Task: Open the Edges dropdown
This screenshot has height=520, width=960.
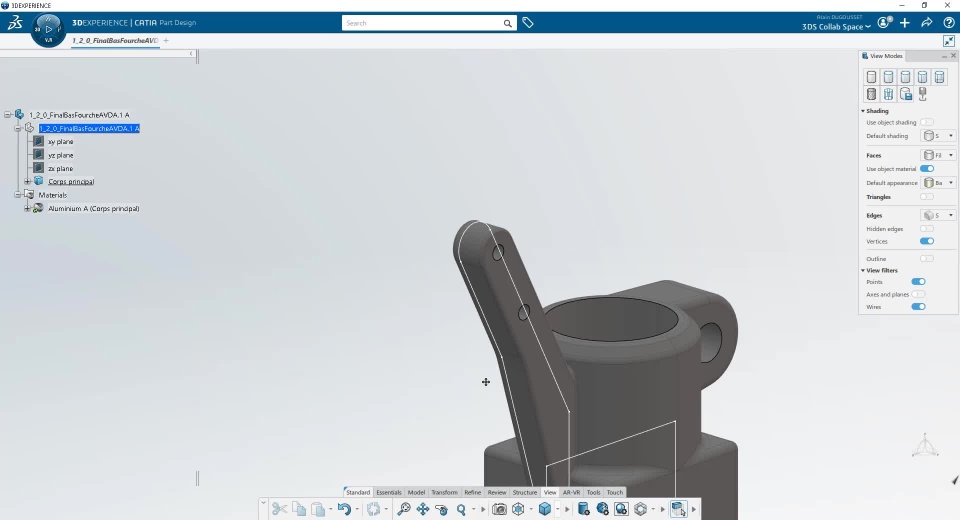Action: [x=938, y=215]
